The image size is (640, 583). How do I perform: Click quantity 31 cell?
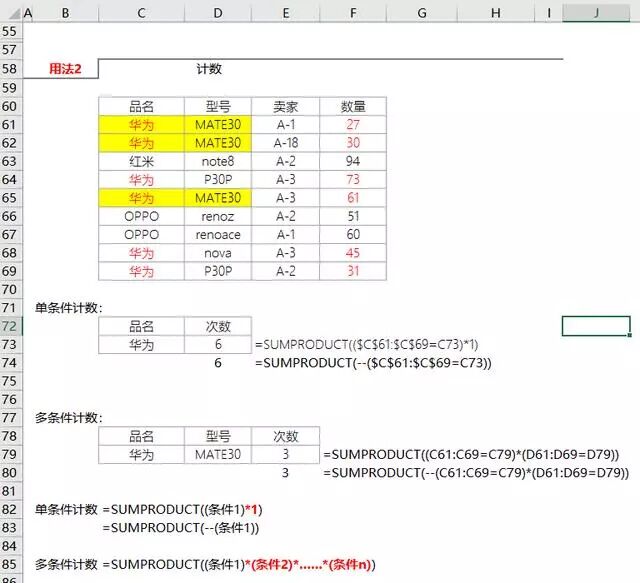(x=353, y=271)
